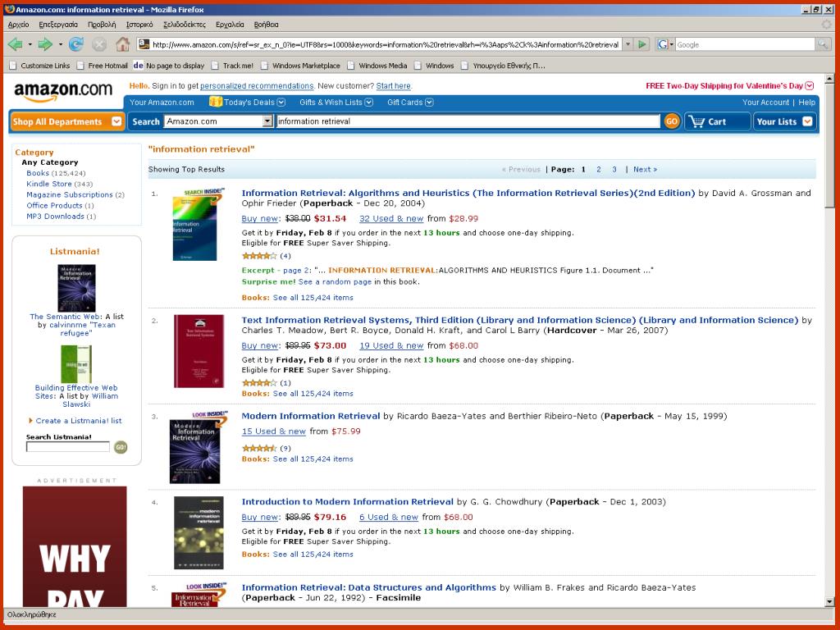The image size is (840, 630).
Task: Click Your Amazon.com tab
Action: 162,103
